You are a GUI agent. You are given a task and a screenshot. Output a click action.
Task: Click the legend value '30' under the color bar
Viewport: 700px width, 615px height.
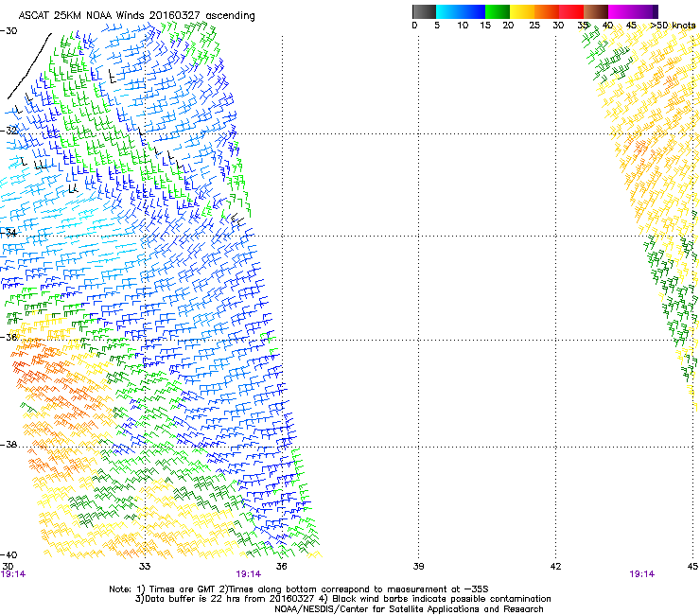(x=558, y=26)
